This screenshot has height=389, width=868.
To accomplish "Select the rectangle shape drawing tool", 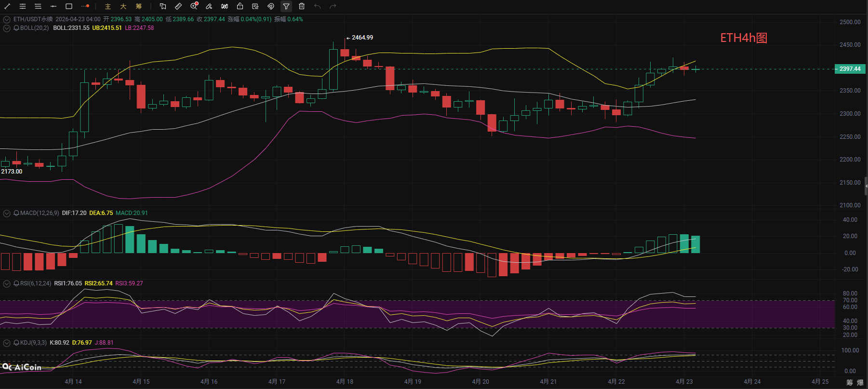I will 69,6.
